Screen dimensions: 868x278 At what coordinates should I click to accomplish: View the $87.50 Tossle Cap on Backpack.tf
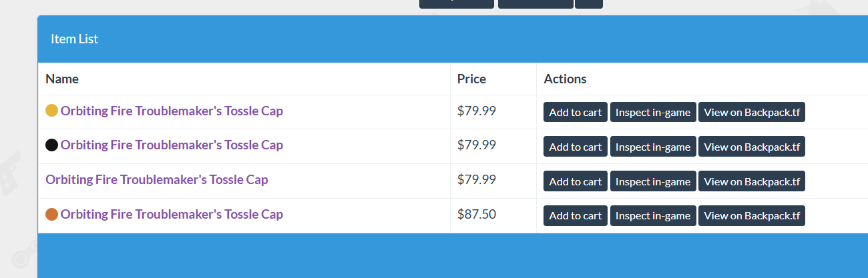coord(752,215)
